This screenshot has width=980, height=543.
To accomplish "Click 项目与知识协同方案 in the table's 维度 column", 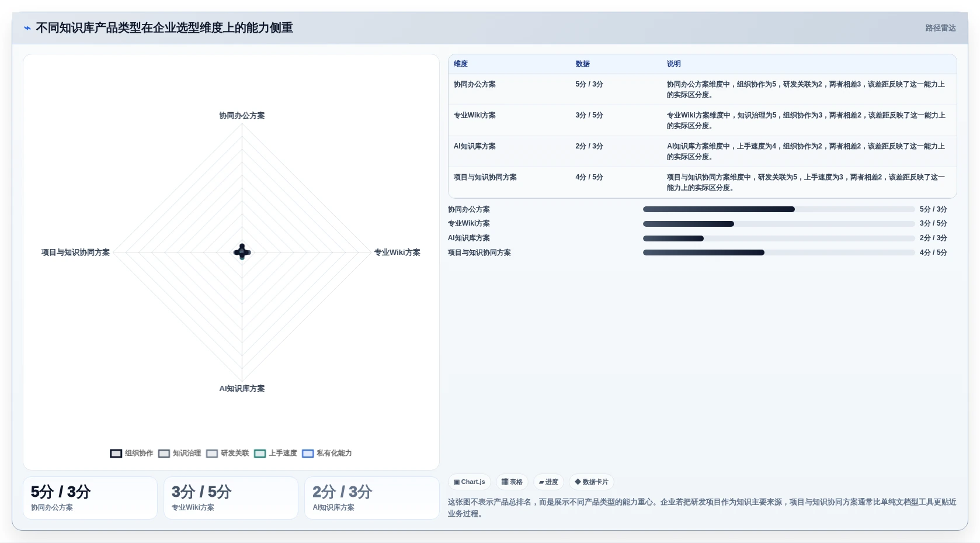I will pyautogui.click(x=485, y=178).
